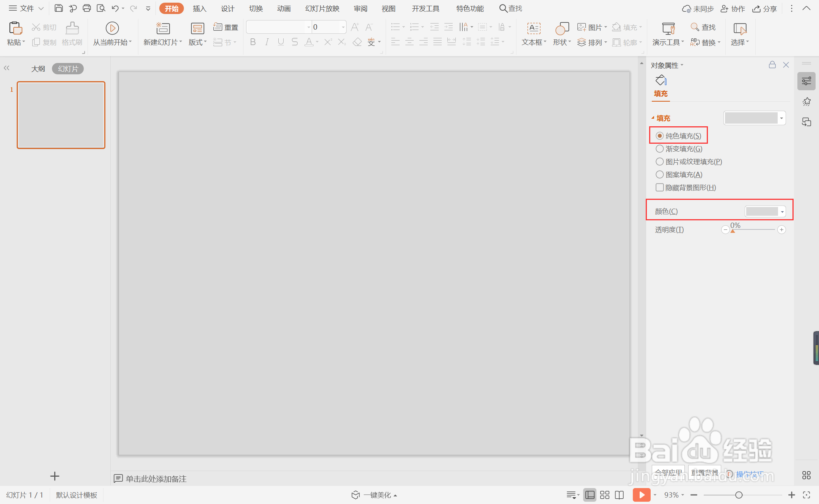Open the zoom percentage dropdown 93%
This screenshot has height=504, width=819.
674,495
